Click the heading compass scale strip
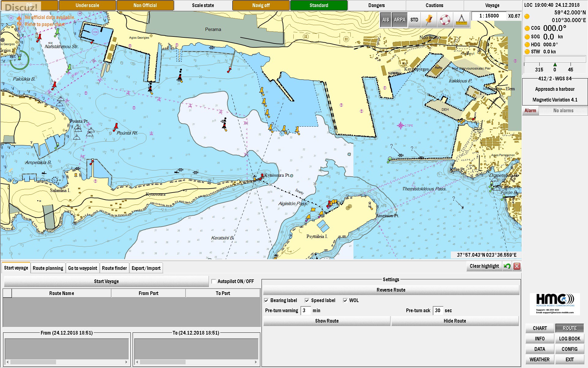Image resolution: width=588 pixels, height=368 pixels. [x=555, y=65]
